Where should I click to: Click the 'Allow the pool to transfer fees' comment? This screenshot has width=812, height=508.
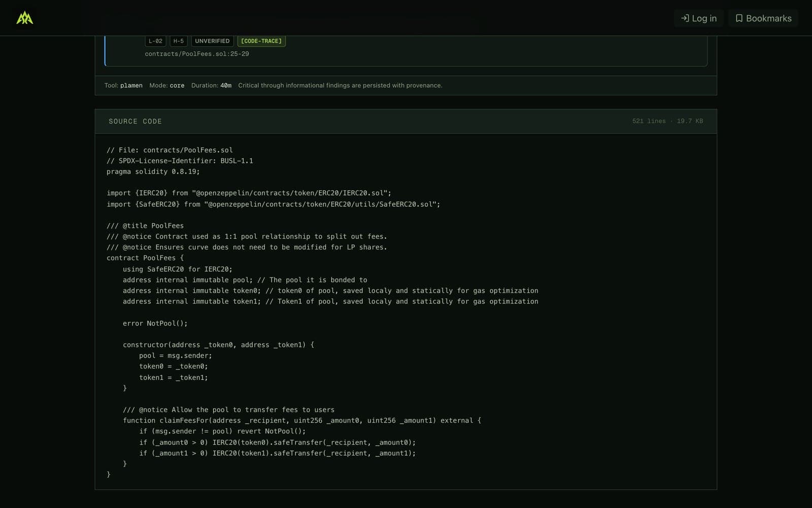228,410
